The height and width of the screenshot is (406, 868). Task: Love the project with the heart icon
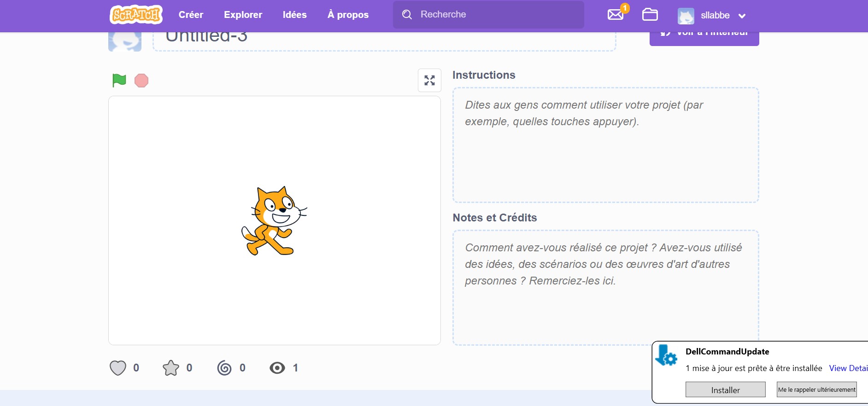pyautogui.click(x=118, y=368)
